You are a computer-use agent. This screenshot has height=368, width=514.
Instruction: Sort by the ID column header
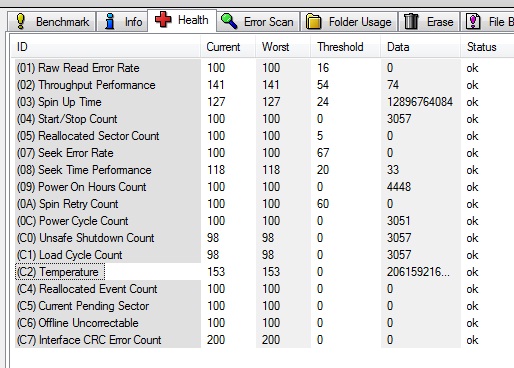click(x=107, y=47)
